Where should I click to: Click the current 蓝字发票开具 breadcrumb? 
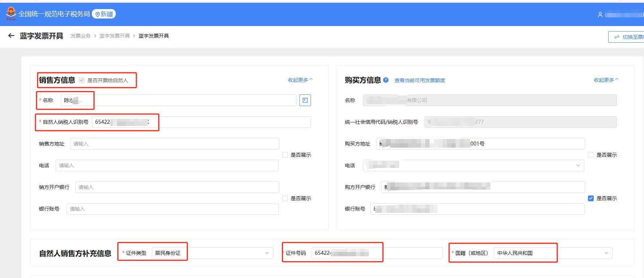click(154, 36)
